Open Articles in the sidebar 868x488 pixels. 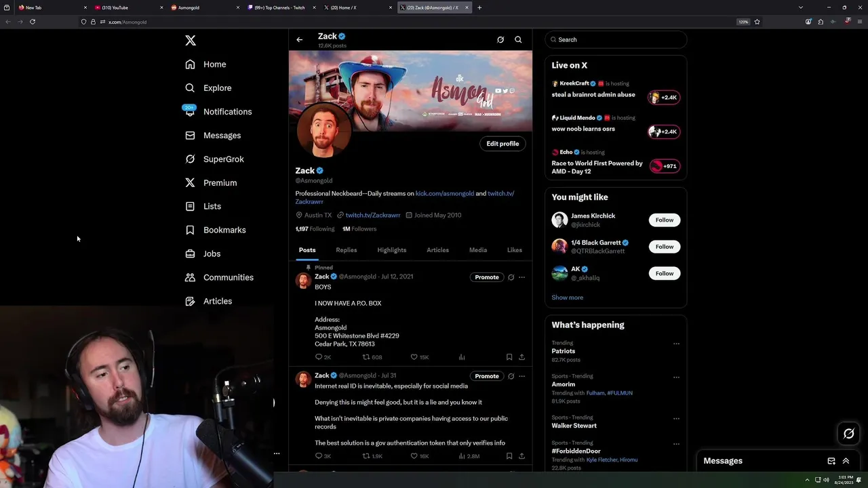208,301
